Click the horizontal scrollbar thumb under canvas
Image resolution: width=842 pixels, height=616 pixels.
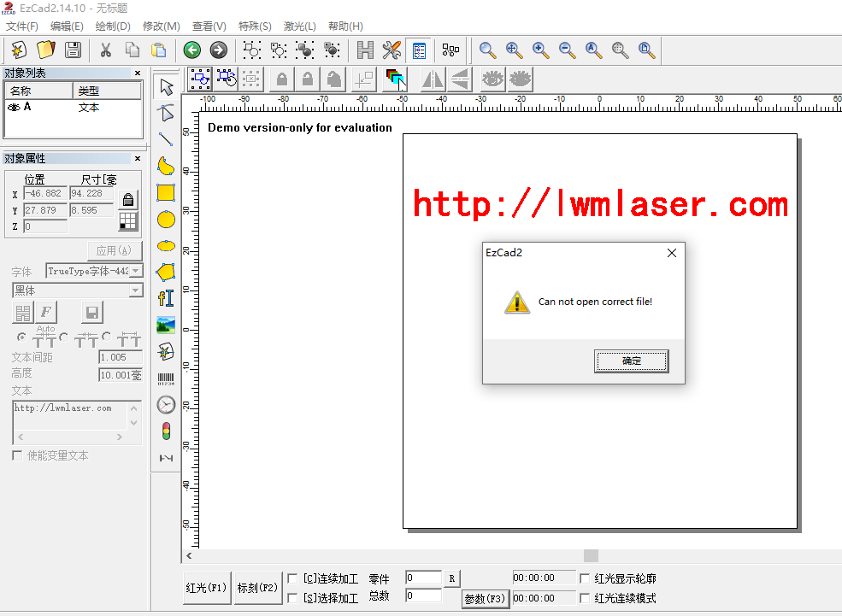pos(591,556)
